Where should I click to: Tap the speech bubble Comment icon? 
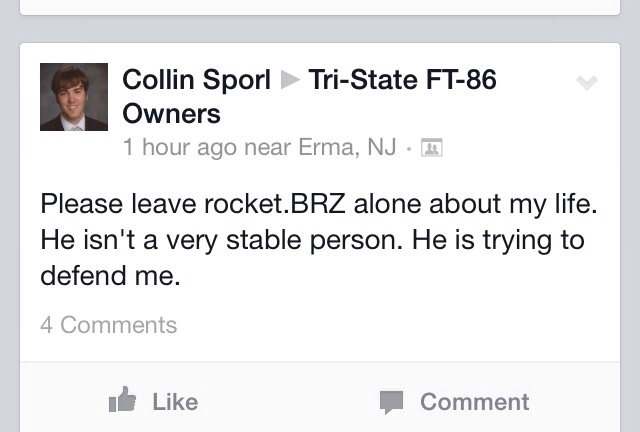[x=391, y=402]
